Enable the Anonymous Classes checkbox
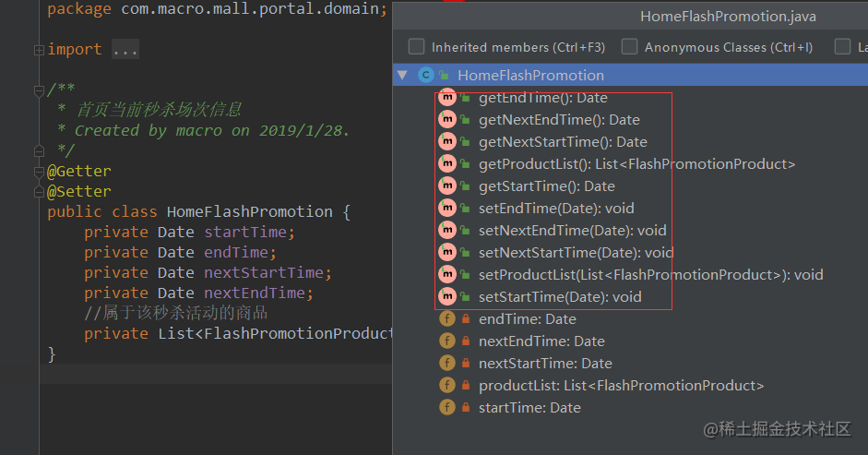This screenshot has height=455, width=868. (x=629, y=46)
